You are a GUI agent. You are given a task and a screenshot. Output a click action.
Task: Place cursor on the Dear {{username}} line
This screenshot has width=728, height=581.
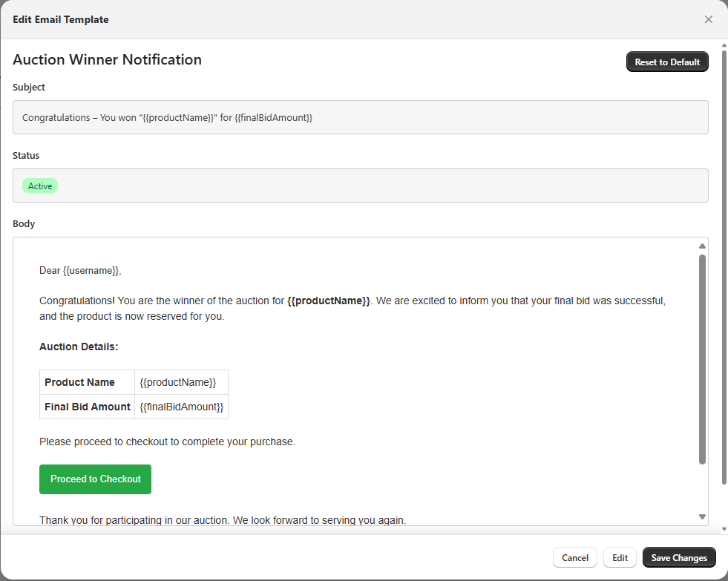click(x=80, y=271)
